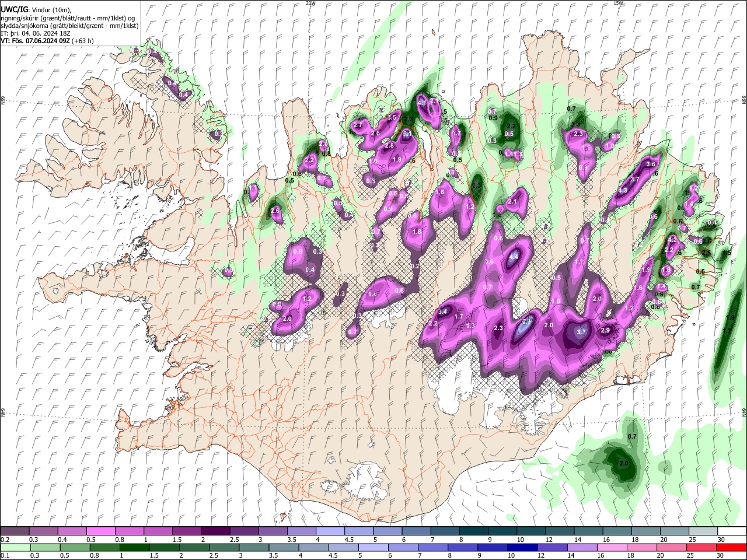Click the 1.4 snowfall value in central highlands
This screenshot has width=747, height=560.
(x=372, y=295)
